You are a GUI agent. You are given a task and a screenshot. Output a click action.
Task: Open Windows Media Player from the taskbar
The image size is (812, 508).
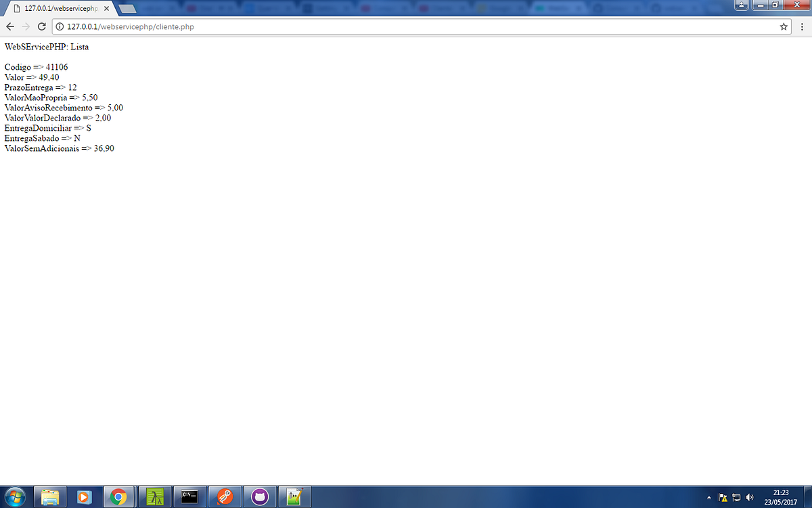tap(85, 496)
